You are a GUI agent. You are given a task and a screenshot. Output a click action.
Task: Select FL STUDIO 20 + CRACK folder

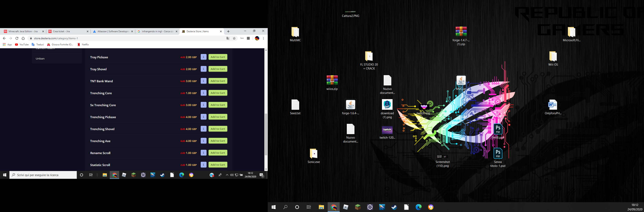point(369,57)
